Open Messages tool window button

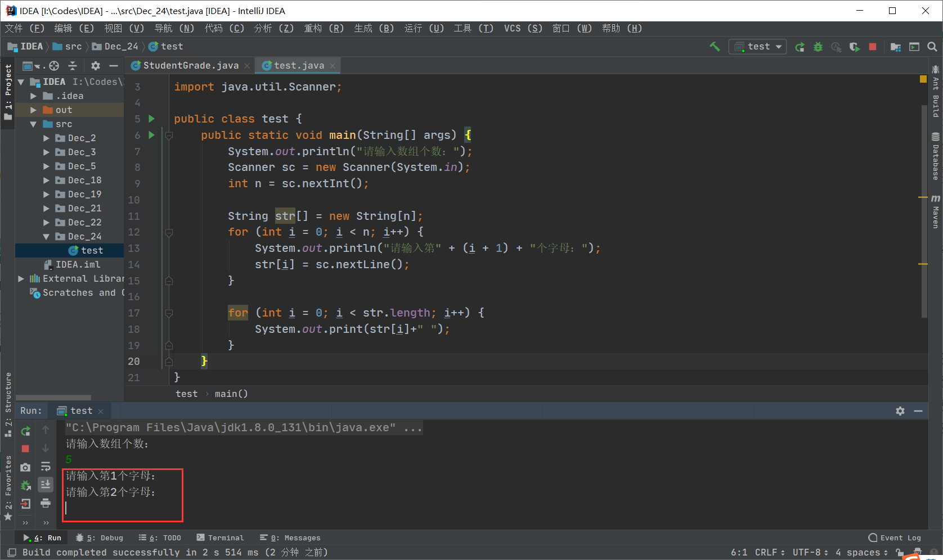pyautogui.click(x=290, y=538)
